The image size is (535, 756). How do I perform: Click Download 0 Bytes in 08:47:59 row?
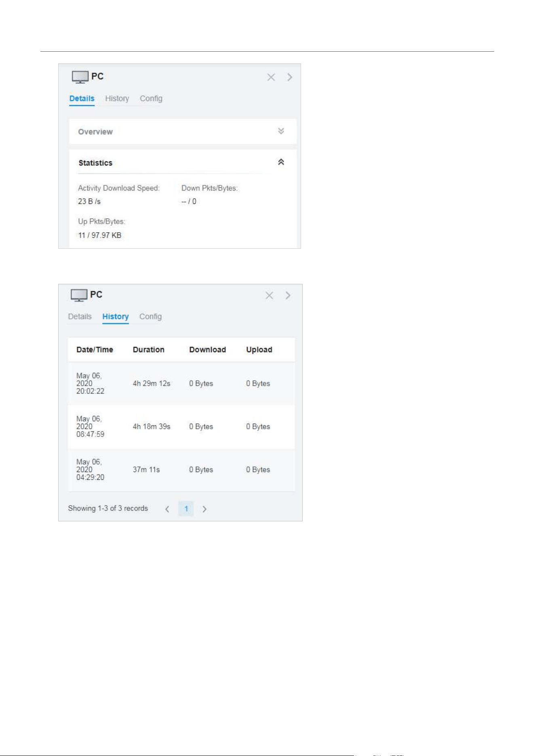201,426
